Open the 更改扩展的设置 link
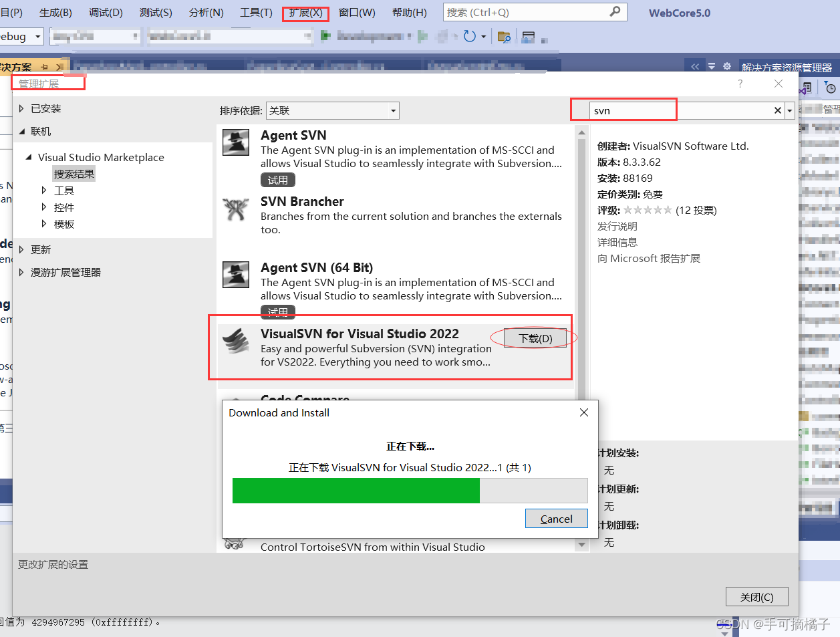Screen dimensions: 840x637 coord(53,565)
